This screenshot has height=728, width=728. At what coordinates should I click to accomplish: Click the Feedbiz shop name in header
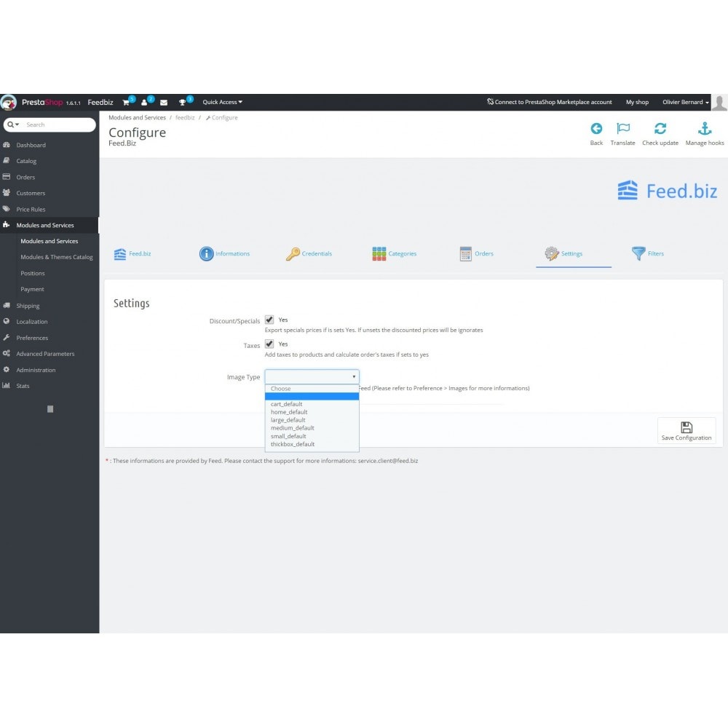tap(100, 102)
